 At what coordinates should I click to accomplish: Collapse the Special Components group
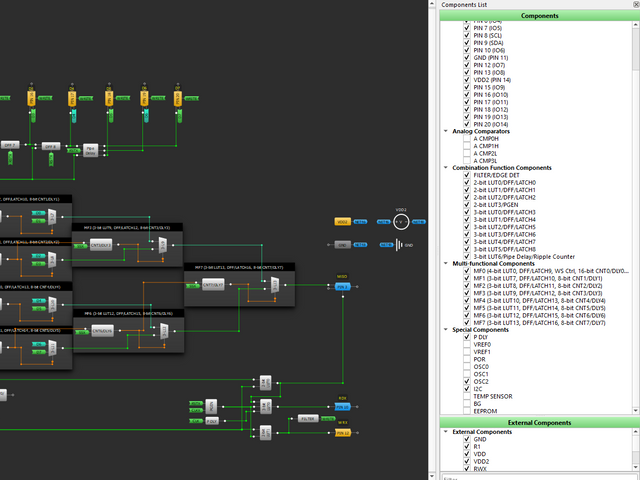[446, 329]
